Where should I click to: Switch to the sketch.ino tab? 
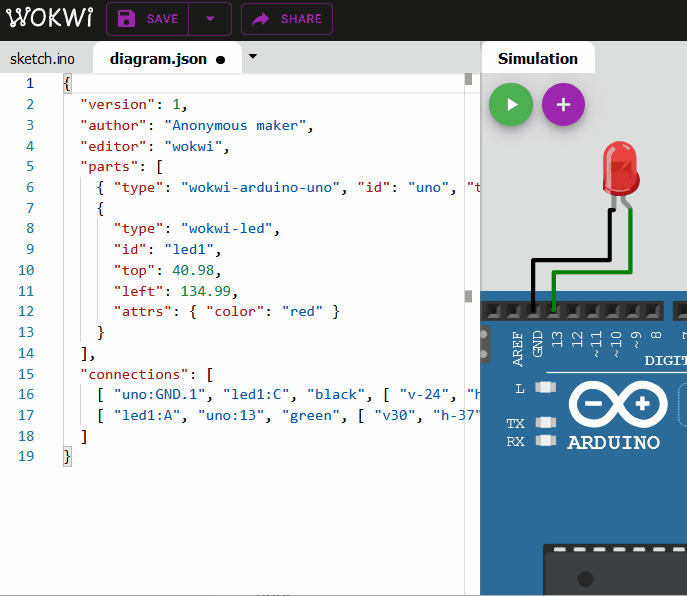[x=42, y=59]
